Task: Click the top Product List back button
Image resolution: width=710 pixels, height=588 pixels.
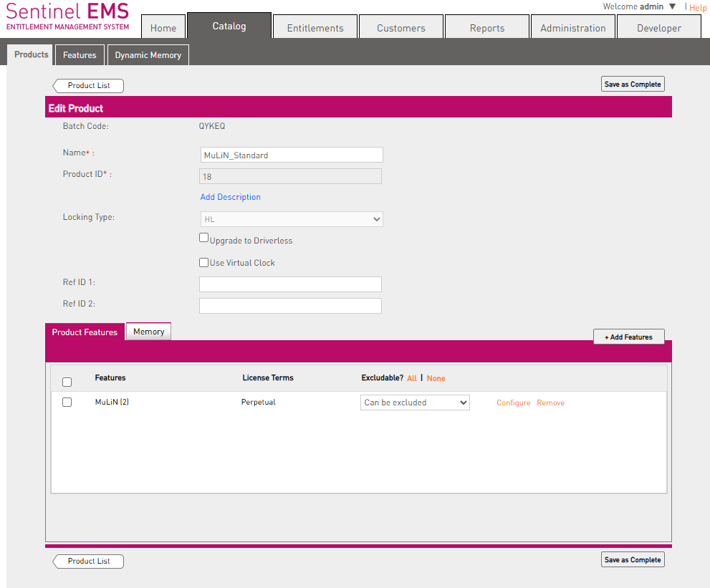Action: [88, 85]
